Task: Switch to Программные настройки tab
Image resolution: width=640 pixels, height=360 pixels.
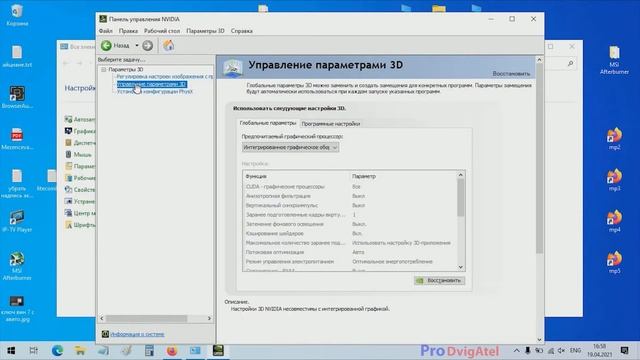Action: [x=331, y=123]
